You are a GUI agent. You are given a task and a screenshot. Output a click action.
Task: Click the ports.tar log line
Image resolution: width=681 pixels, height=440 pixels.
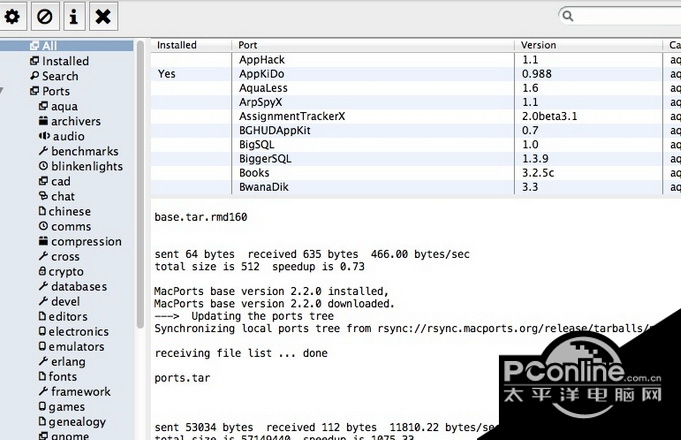[x=182, y=378]
